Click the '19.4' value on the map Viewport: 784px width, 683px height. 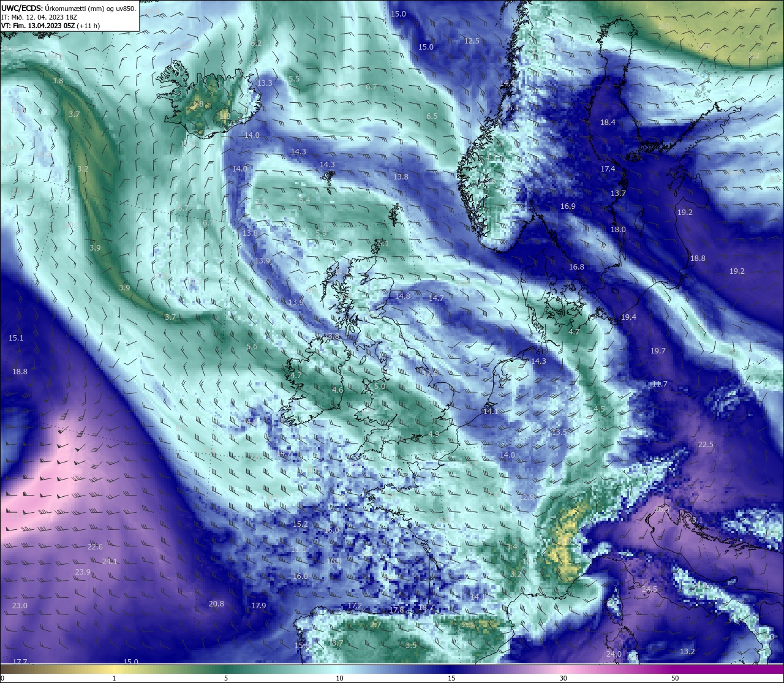pos(628,317)
